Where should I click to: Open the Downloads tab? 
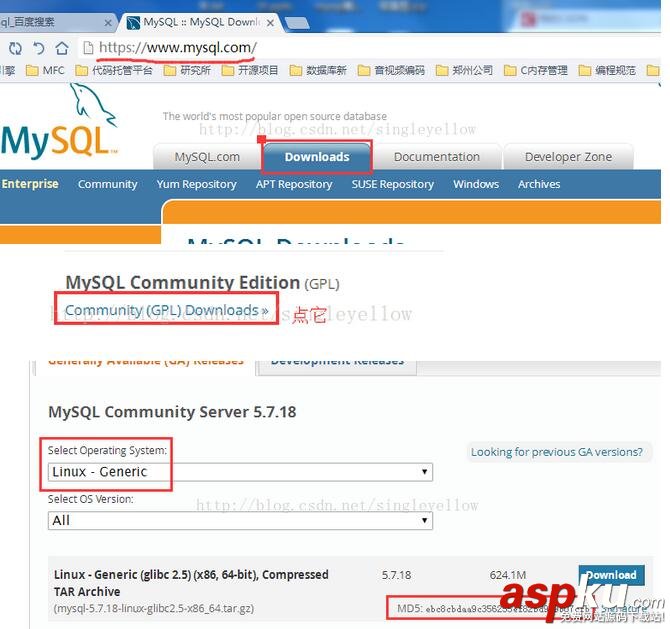click(317, 157)
